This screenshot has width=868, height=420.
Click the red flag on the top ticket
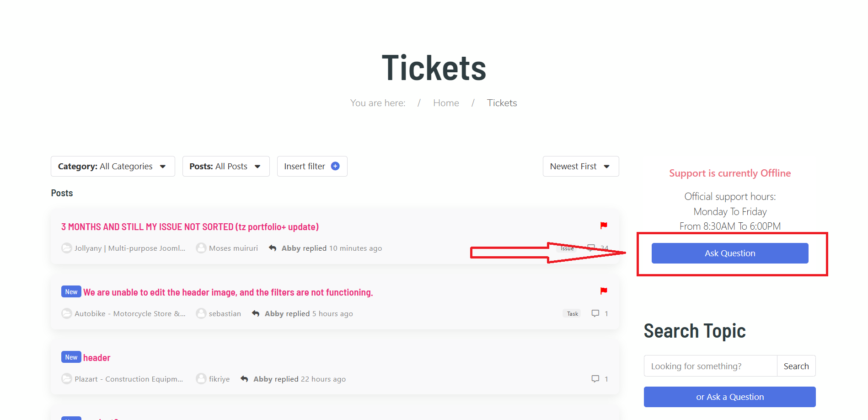[604, 225]
